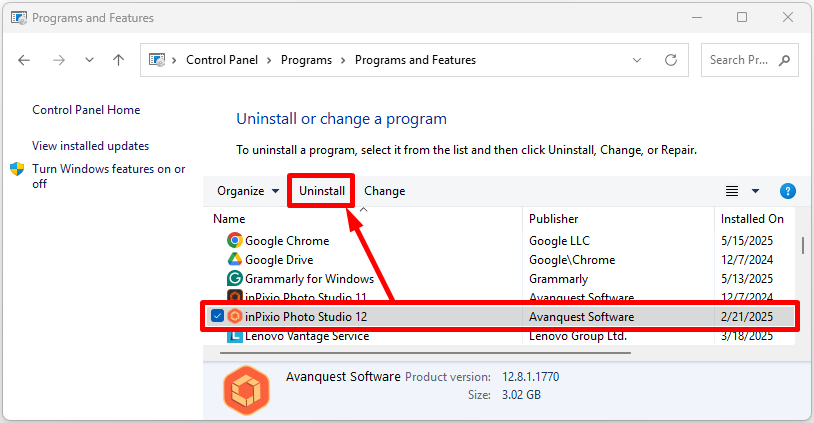Click the 5/15/2025 install date
Viewport: 814px width, 423px height.
pos(747,241)
